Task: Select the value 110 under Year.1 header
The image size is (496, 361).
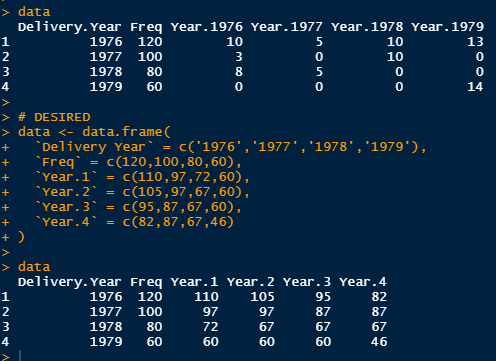Action: pos(207,297)
